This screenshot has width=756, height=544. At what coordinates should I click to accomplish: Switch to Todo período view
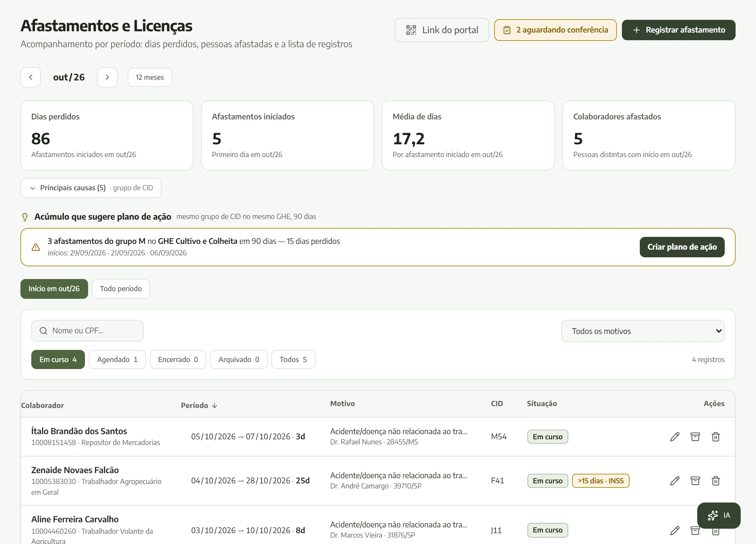click(x=121, y=289)
